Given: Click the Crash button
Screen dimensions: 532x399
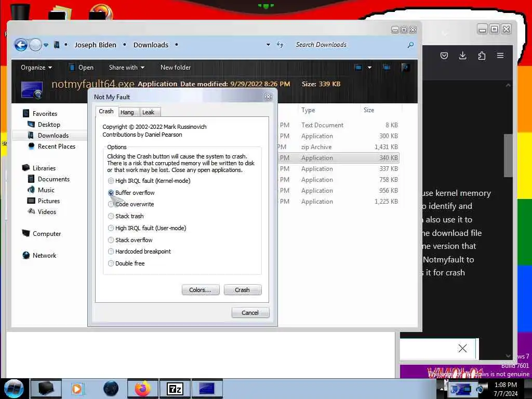Looking at the screenshot, I should click(242, 290).
